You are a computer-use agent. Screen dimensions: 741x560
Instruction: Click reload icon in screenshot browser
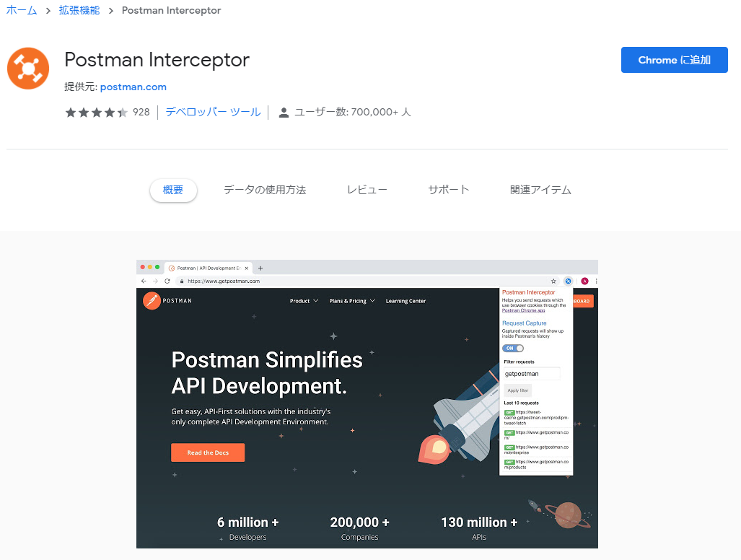point(167,281)
